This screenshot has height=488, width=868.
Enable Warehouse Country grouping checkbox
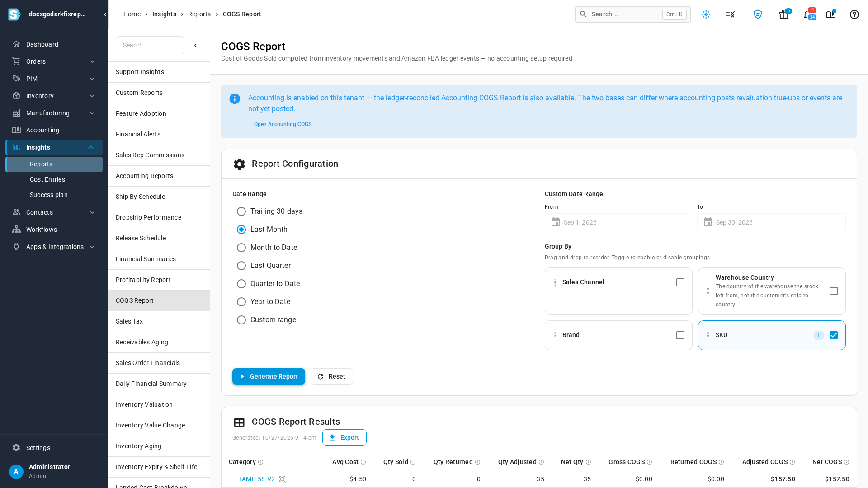tap(834, 291)
